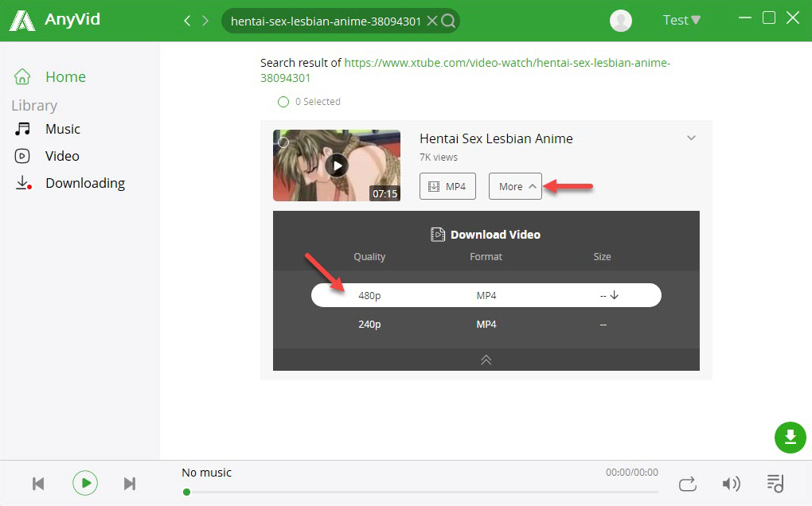Screen dimensions: 812x506
Task: Click the 00:00/00:00 time display
Action: pos(632,473)
